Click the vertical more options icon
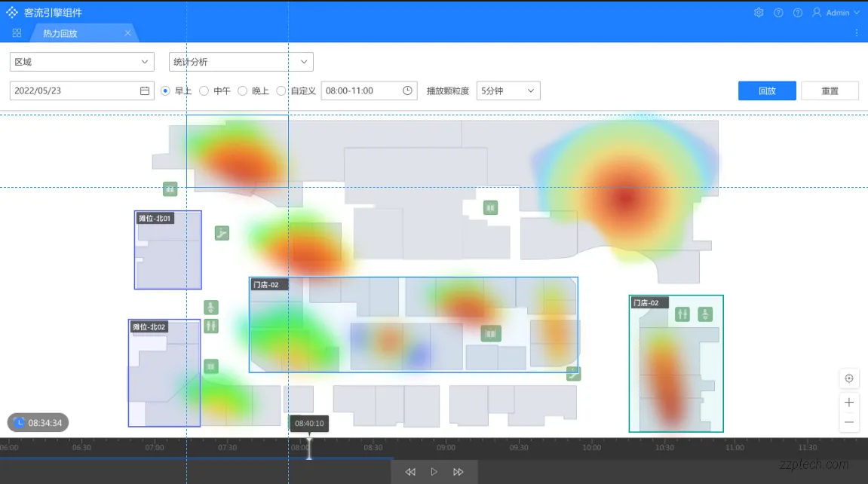Screen dimensions: 868x484 pos(857,33)
